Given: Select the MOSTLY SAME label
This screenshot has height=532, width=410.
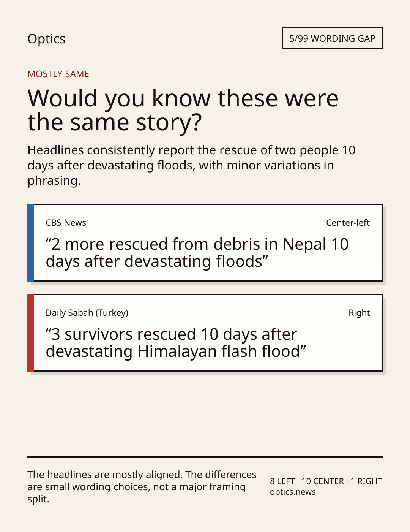Looking at the screenshot, I should pyautogui.click(x=58, y=74).
